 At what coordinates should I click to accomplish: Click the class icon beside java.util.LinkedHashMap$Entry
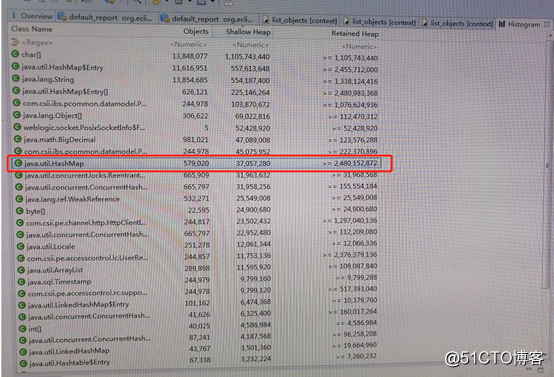22,305
